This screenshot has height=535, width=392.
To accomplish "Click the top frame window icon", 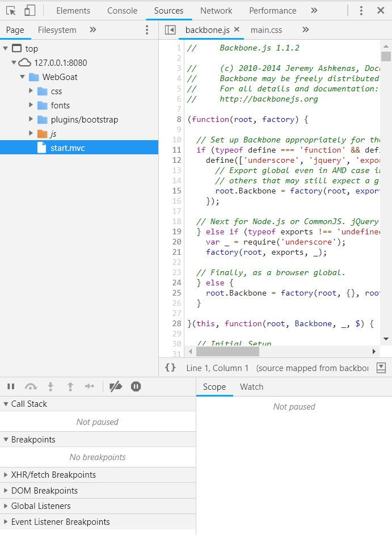I will (16, 48).
